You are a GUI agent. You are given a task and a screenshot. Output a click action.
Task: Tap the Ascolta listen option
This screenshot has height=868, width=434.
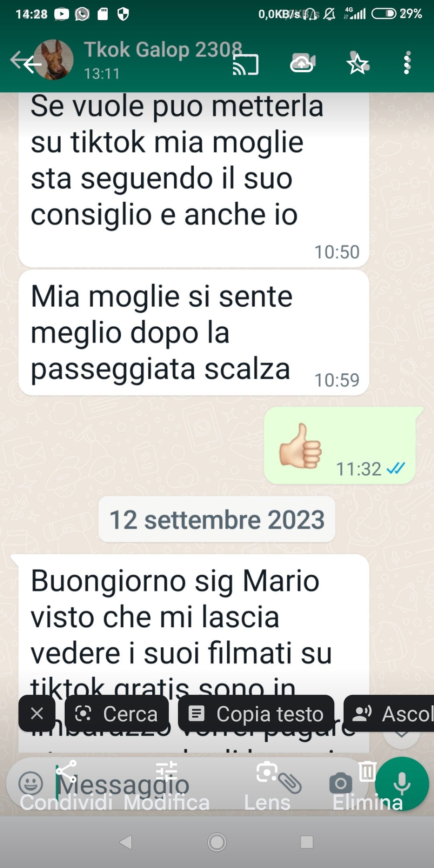pyautogui.click(x=389, y=713)
